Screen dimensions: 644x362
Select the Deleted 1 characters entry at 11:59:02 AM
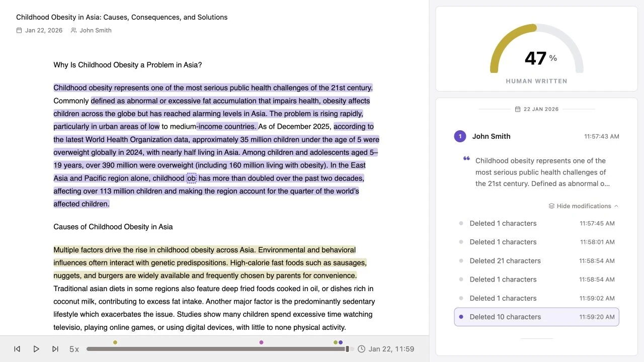(x=536, y=298)
